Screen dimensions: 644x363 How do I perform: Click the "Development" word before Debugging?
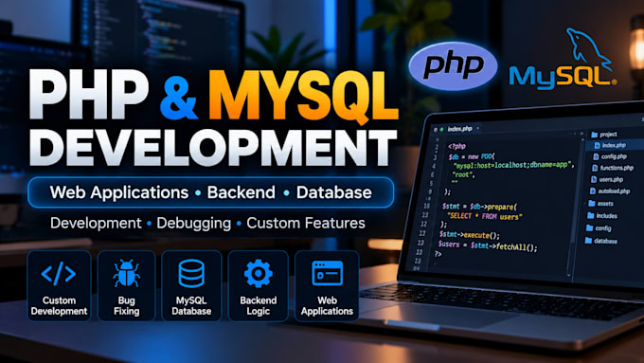click(x=96, y=224)
